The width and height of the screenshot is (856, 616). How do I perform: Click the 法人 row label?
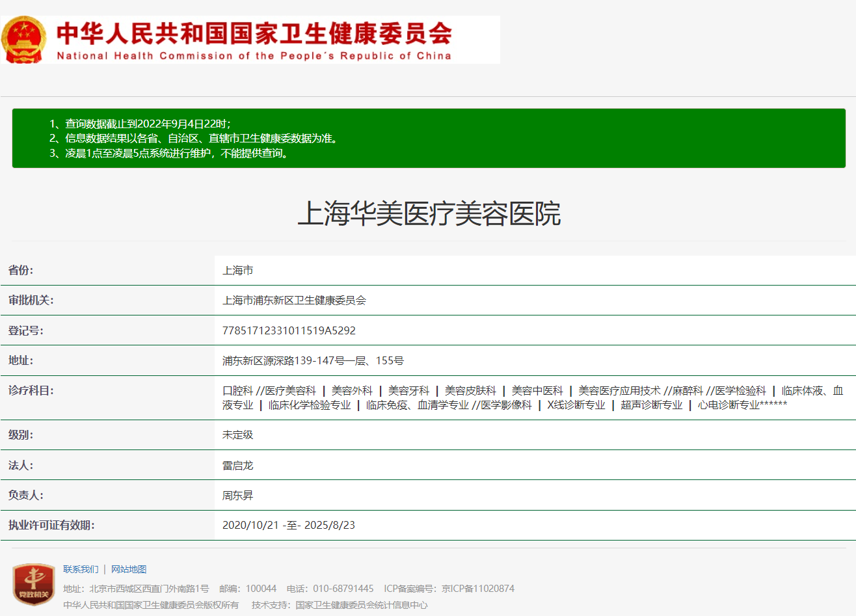pos(21,465)
